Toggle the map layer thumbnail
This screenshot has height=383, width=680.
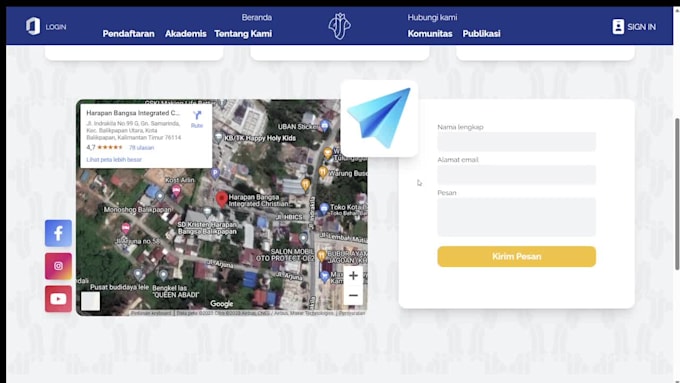(x=90, y=301)
